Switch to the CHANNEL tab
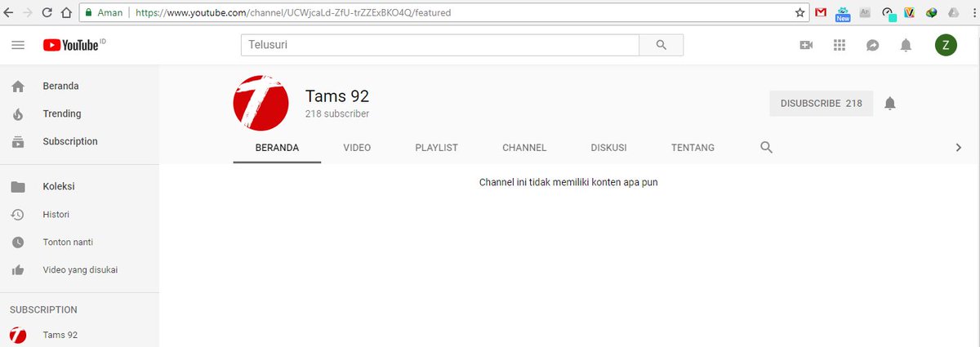980x347 pixels. [524, 148]
